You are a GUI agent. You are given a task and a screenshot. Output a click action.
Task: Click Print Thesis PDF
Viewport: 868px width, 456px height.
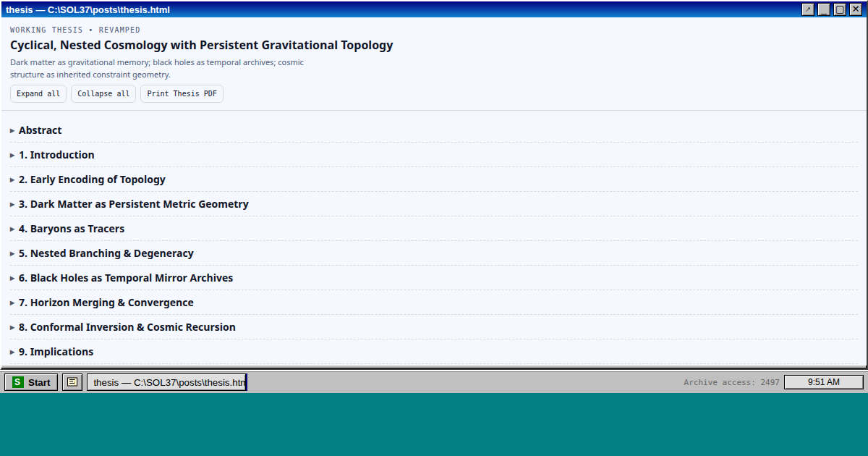tap(182, 94)
